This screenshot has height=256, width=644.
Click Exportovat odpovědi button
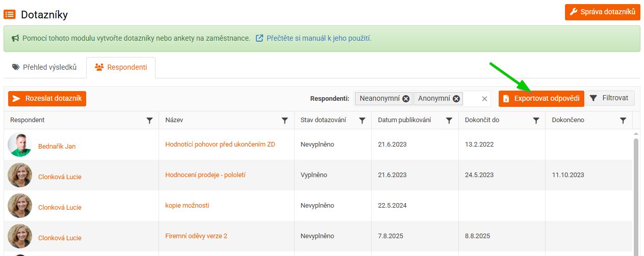click(x=542, y=98)
